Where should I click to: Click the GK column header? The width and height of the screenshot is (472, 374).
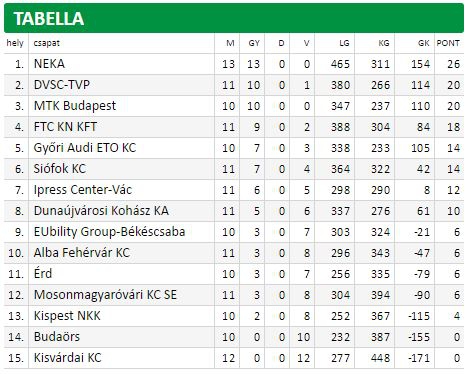click(x=424, y=43)
